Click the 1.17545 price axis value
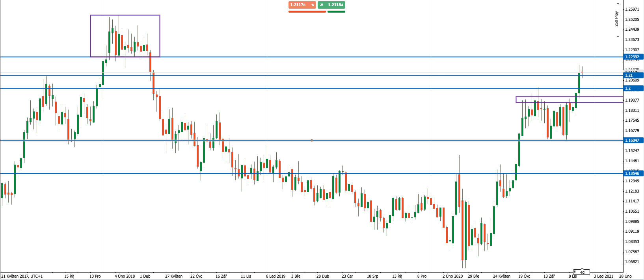 tap(632, 120)
